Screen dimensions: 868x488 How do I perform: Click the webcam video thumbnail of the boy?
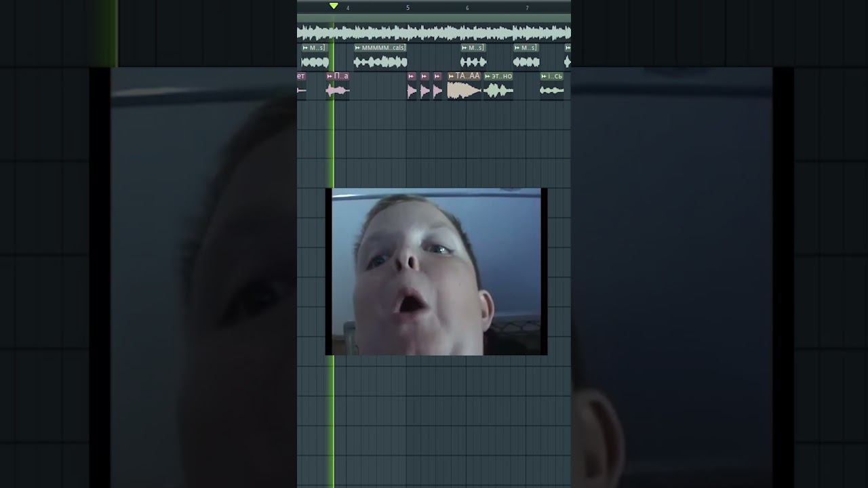pyautogui.click(x=436, y=272)
